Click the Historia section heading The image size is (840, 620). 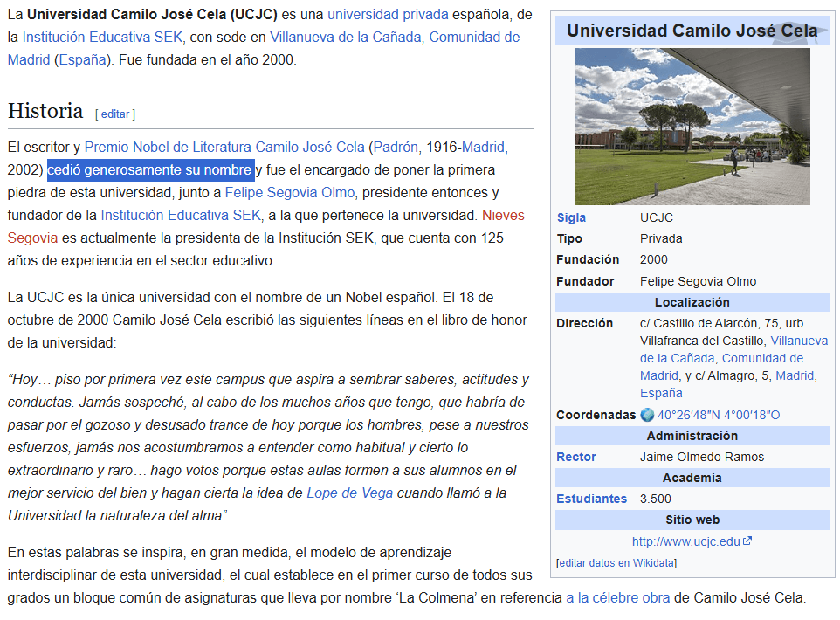[45, 111]
